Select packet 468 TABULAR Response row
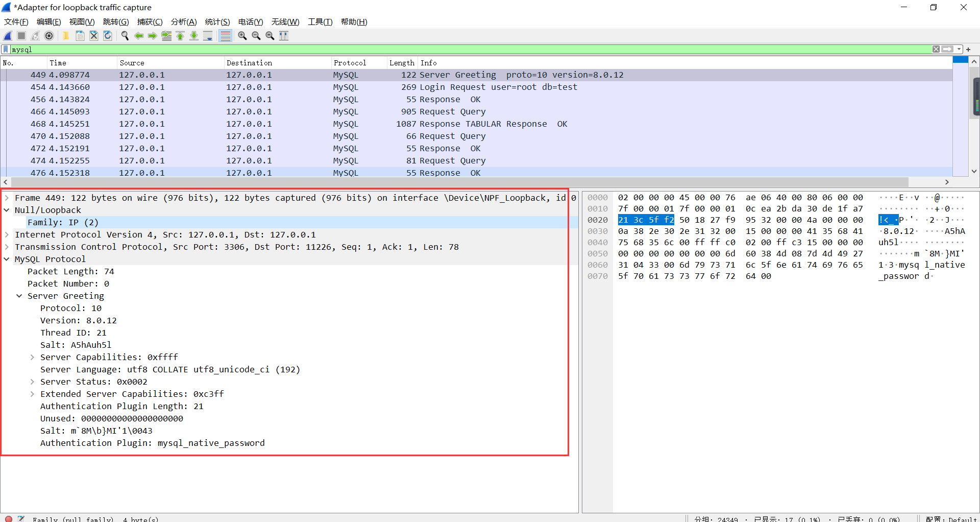The image size is (980, 522). pyautogui.click(x=477, y=124)
